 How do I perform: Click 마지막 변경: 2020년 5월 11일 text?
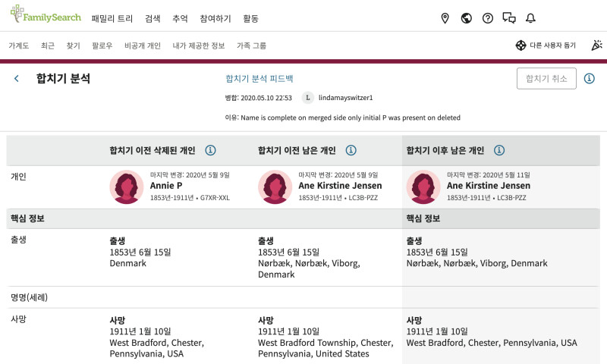[x=488, y=175]
